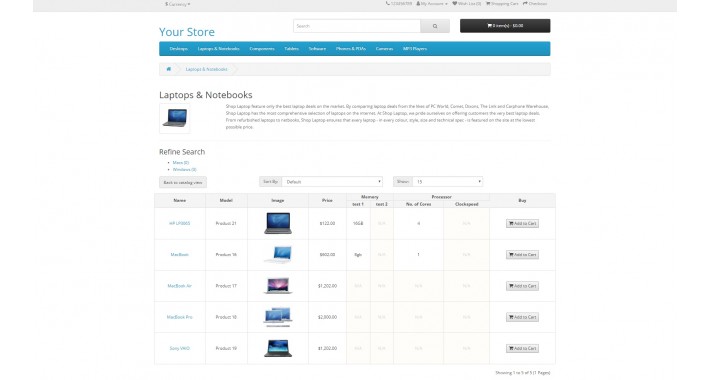Click the $2,000.00 price cell
Screen dimensions: 710x380
click(x=327, y=317)
